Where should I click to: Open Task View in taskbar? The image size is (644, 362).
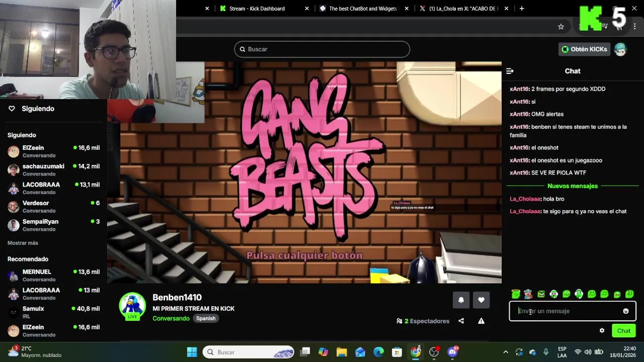tap(305, 352)
